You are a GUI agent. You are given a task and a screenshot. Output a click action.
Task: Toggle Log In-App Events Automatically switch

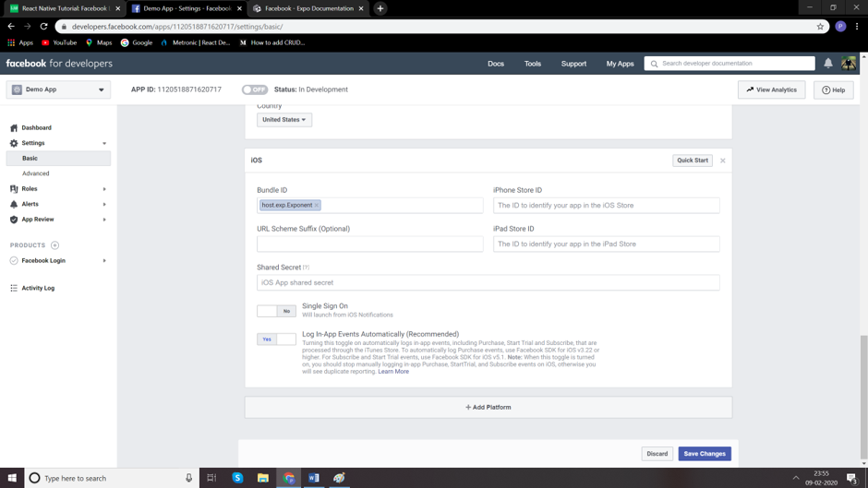pos(276,339)
